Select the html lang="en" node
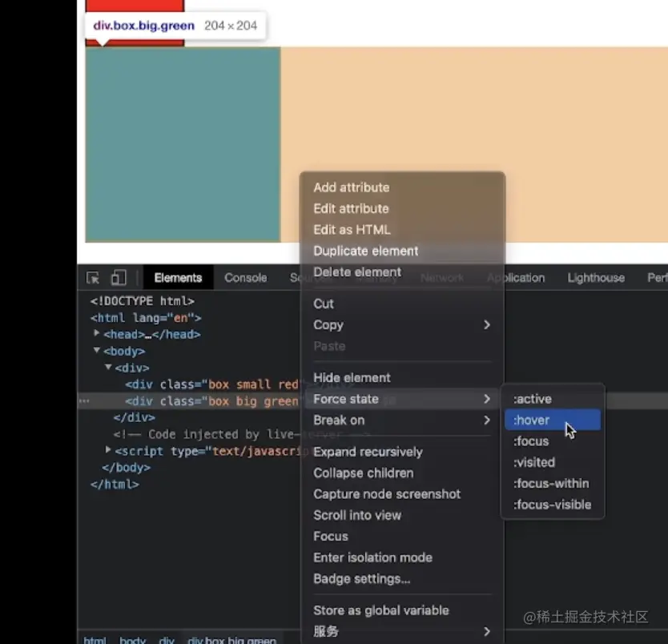The width and height of the screenshot is (668, 644). (146, 318)
